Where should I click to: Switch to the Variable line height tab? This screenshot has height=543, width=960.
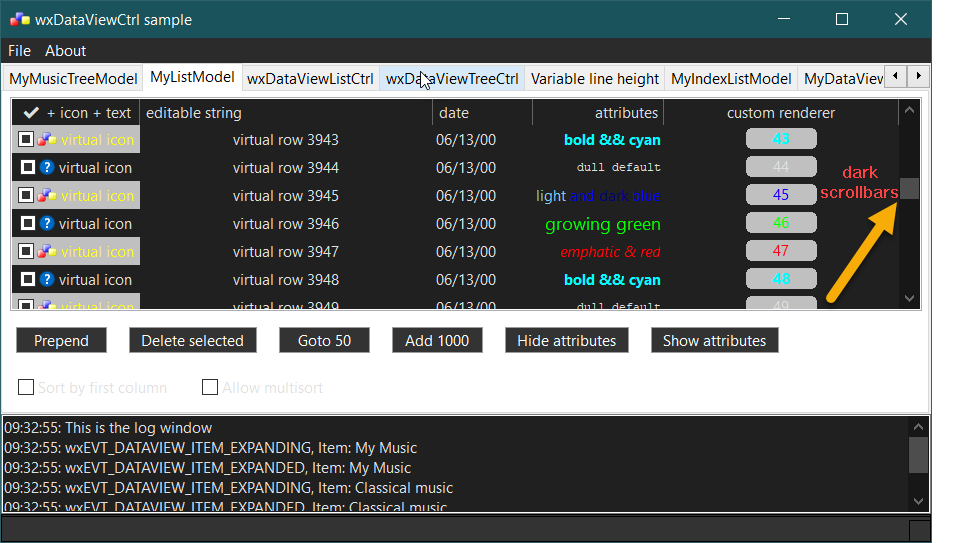(x=594, y=79)
